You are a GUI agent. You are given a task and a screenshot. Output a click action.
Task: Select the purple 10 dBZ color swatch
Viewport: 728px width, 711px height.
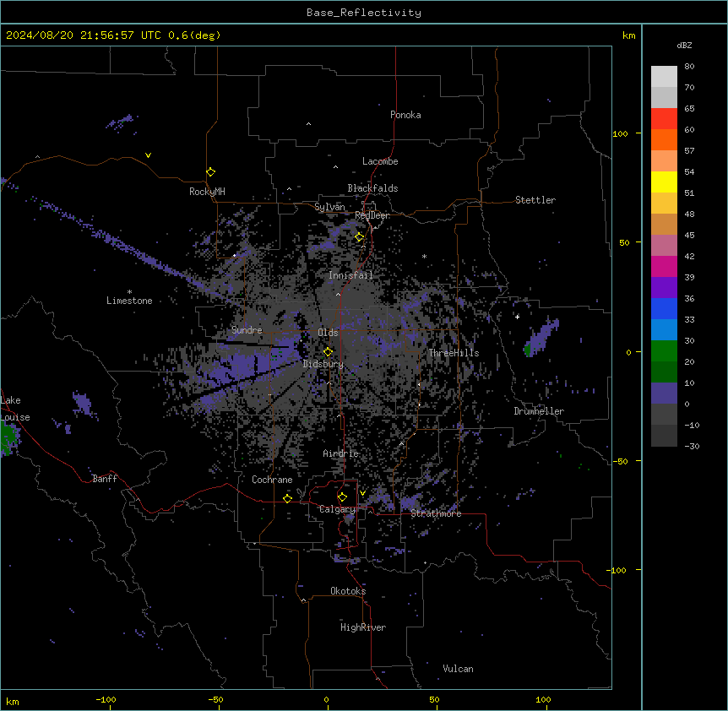(664, 393)
